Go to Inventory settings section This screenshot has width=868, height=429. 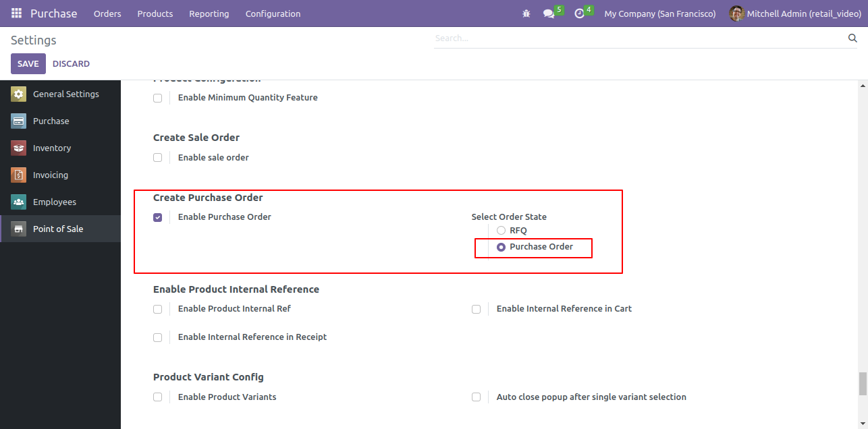pyautogui.click(x=60, y=148)
